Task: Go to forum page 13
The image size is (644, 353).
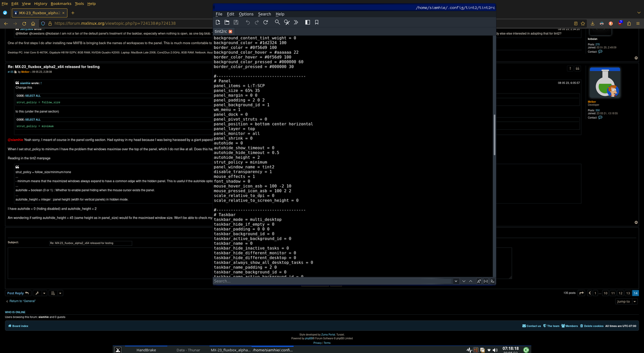Action: [x=628, y=293]
